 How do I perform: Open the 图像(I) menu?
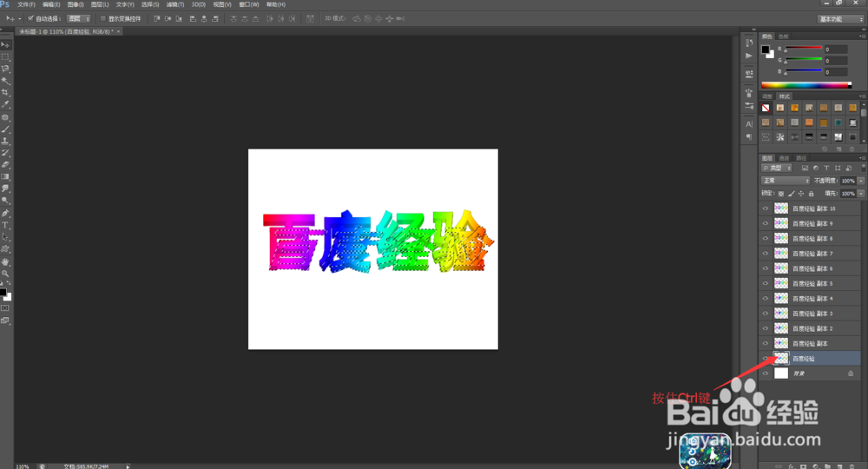click(x=76, y=4)
